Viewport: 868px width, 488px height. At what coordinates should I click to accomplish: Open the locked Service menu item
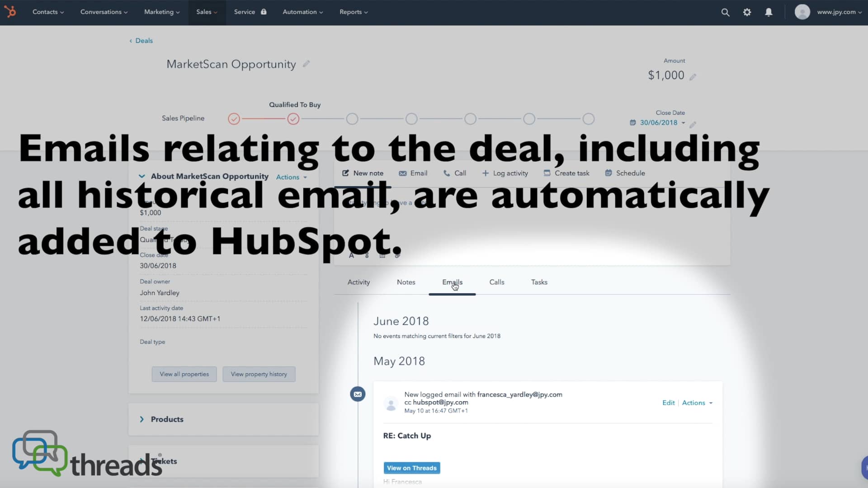(250, 12)
